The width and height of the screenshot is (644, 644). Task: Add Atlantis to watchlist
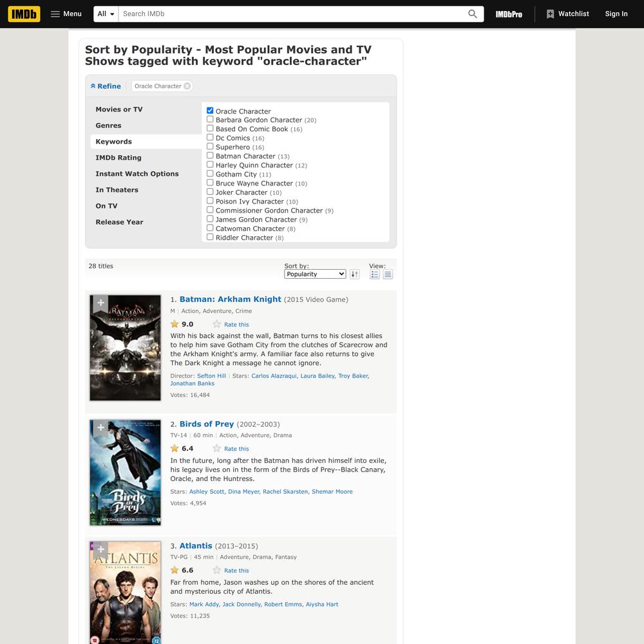[x=100, y=549]
